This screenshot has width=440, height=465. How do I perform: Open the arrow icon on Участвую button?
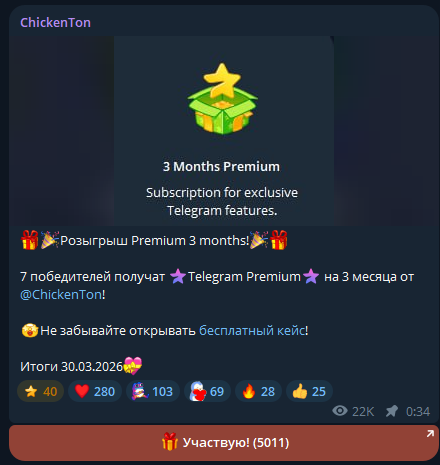click(430, 433)
